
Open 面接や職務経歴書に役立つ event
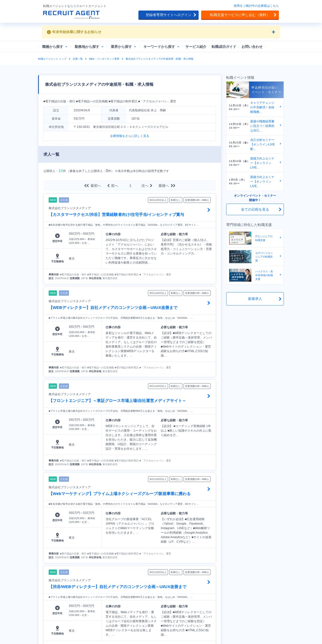(x=262, y=126)
